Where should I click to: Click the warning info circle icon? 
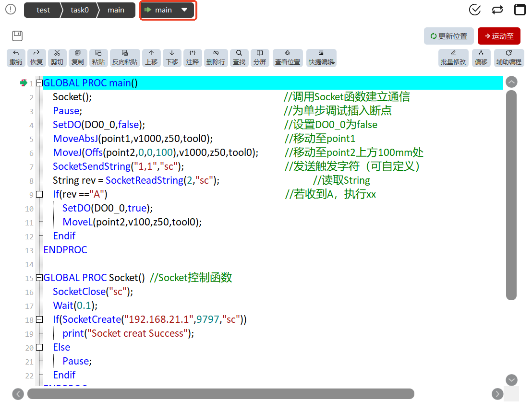tap(11, 9)
